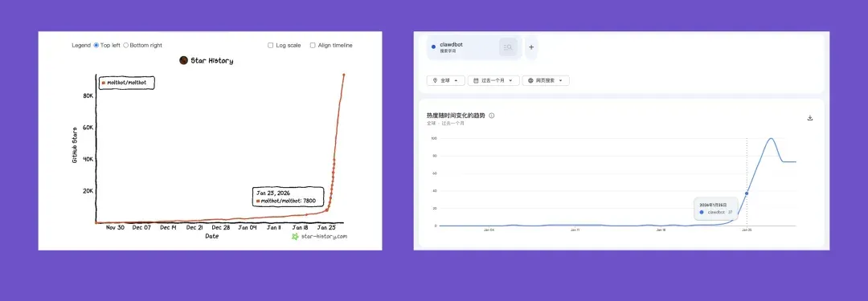The image size is (868, 301).
Task: Click the clawdbot search term chip
Action: (x=474, y=47)
